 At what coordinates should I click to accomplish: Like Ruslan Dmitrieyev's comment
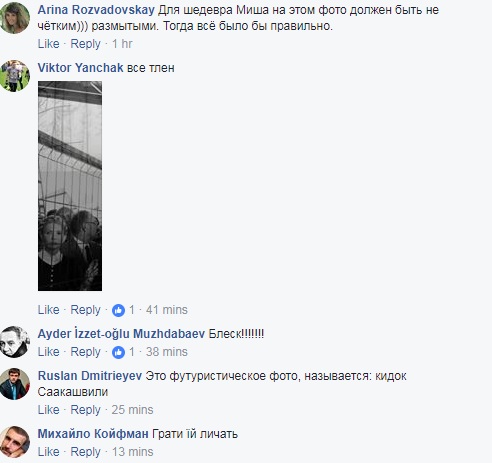click(48, 410)
